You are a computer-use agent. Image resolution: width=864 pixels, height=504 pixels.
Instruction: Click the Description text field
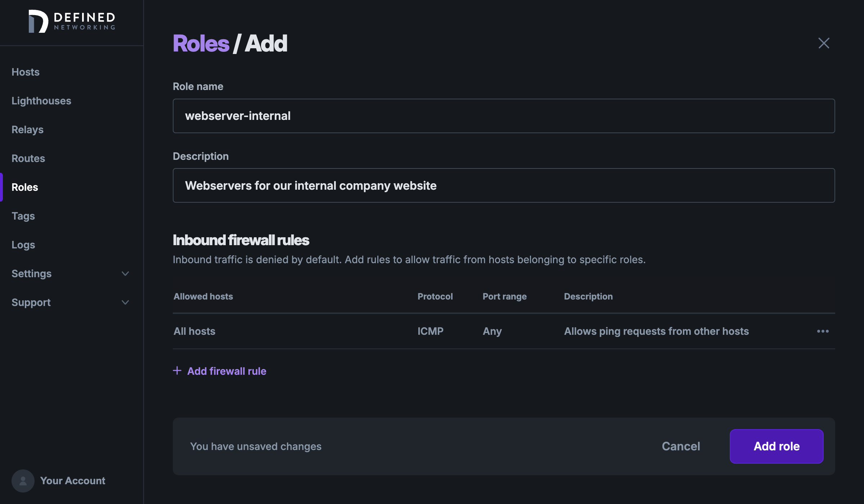click(x=503, y=185)
